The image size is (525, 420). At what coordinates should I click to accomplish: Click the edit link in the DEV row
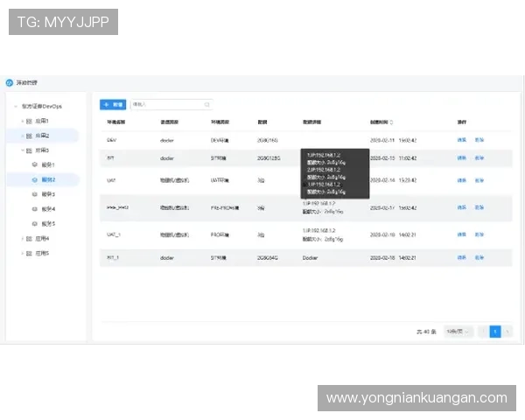tap(461, 140)
